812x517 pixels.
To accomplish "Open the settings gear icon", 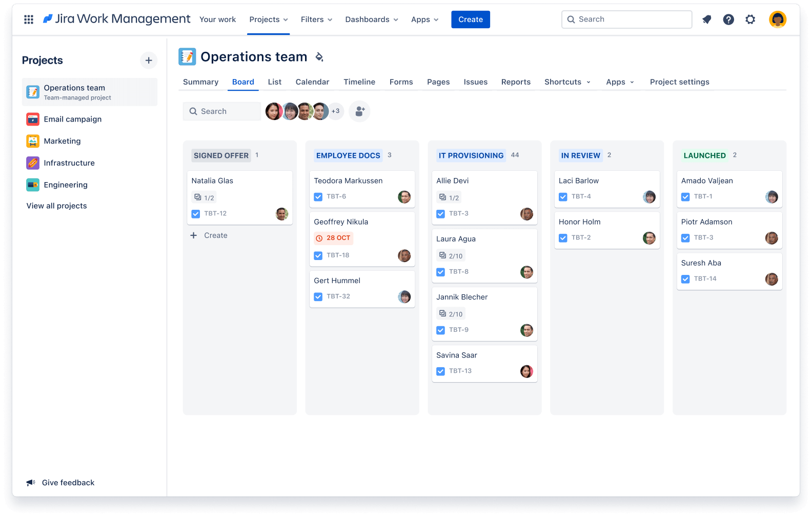I will (750, 19).
